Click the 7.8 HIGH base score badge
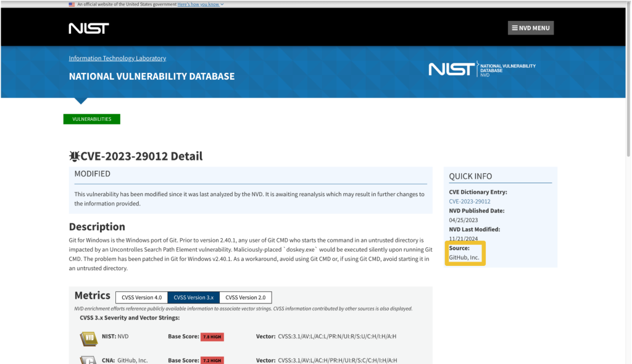This screenshot has width=632, height=364. click(212, 337)
